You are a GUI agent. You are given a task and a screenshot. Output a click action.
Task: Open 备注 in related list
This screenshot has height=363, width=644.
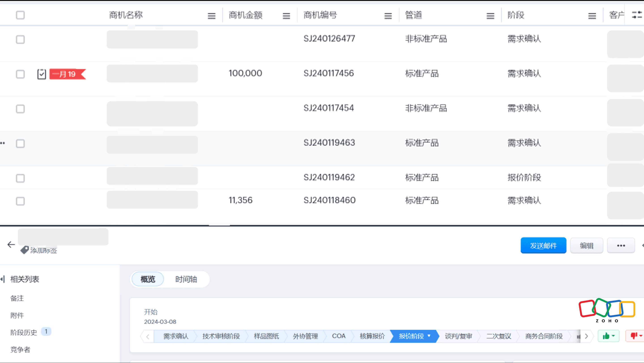(x=17, y=298)
